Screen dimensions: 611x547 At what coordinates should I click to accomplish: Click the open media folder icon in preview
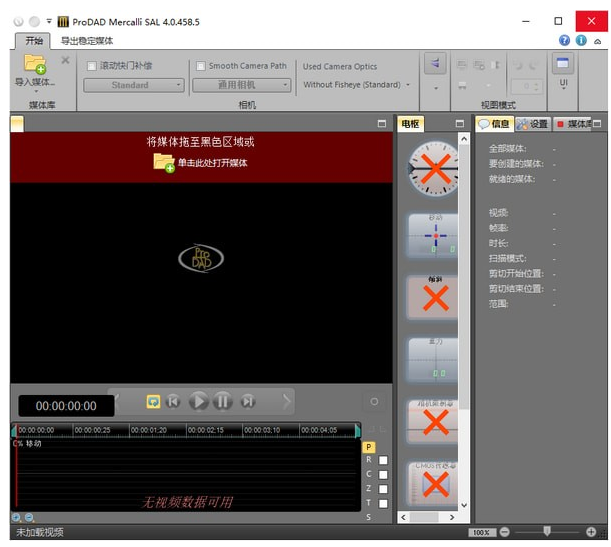pos(164,162)
